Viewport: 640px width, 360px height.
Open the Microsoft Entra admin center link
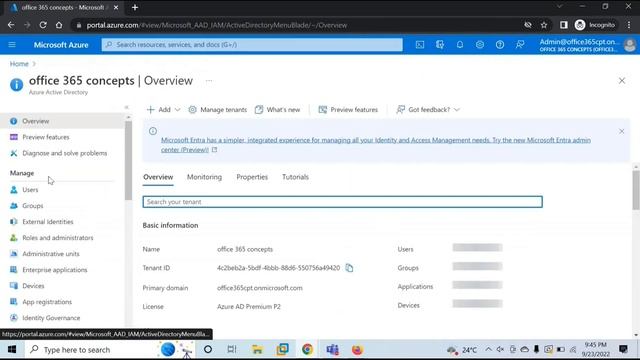(376, 145)
